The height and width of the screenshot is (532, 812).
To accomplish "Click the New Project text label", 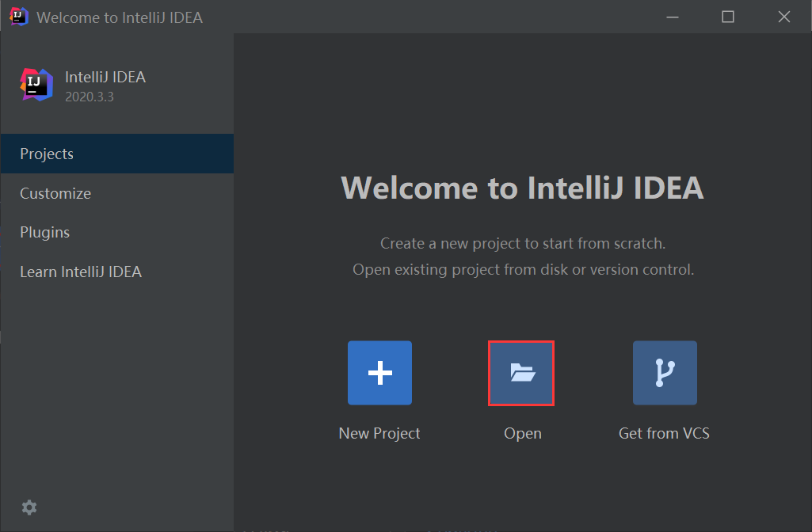I will pyautogui.click(x=379, y=433).
